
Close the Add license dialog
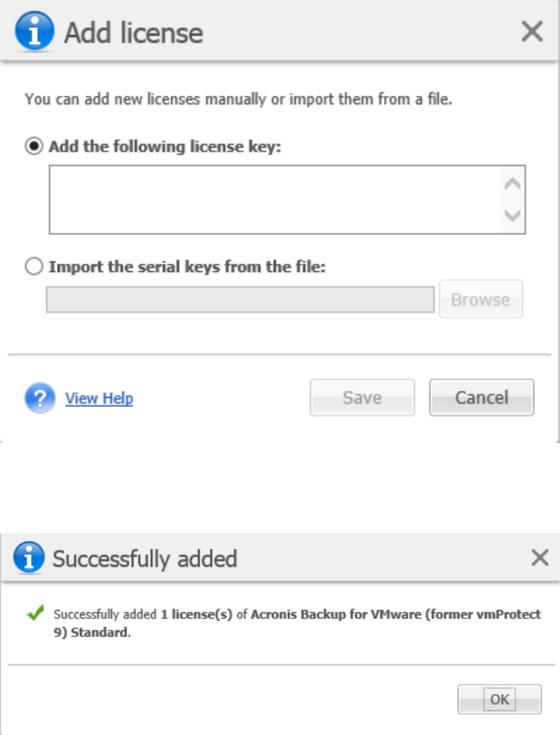click(x=533, y=31)
